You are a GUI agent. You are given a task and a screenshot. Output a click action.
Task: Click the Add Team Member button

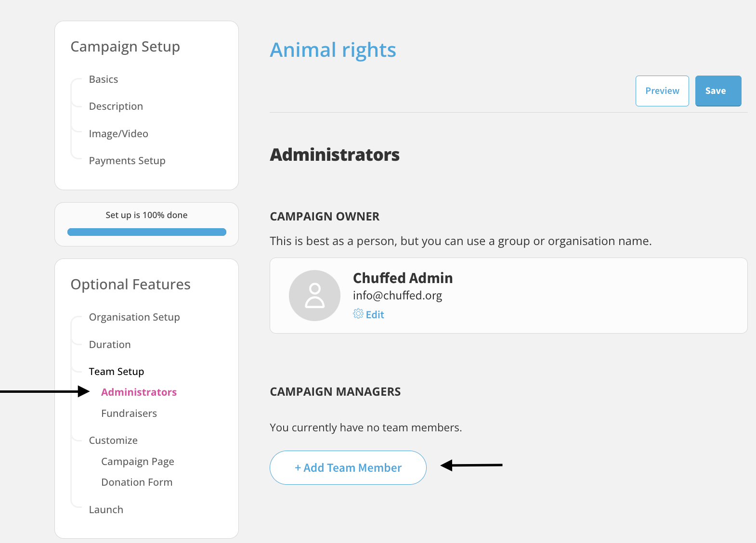coord(348,468)
